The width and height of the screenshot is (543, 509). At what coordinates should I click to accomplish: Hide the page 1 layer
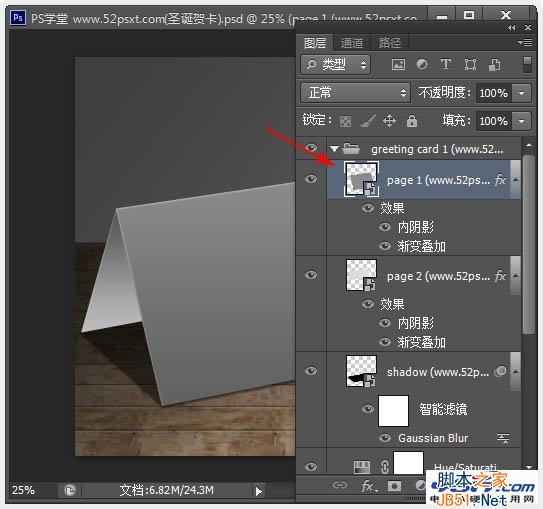[311, 179]
